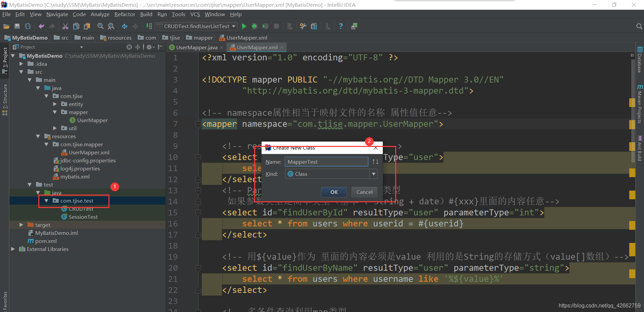Open the Database side panel
The height and width of the screenshot is (312, 644).
coord(640,60)
